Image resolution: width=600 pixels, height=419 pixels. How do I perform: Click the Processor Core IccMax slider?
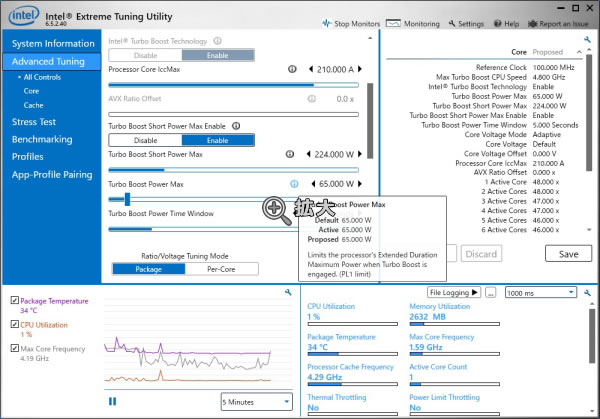pyautogui.click(x=233, y=85)
